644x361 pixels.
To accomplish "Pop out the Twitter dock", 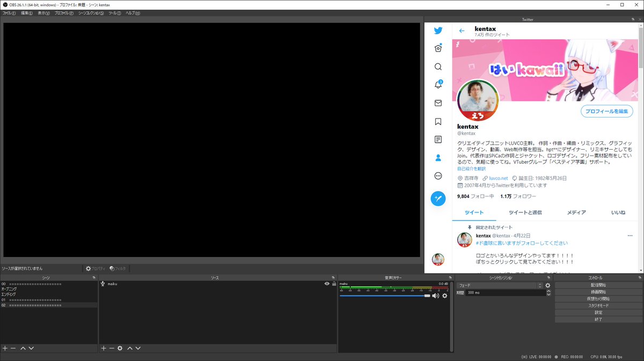I will [632, 19].
